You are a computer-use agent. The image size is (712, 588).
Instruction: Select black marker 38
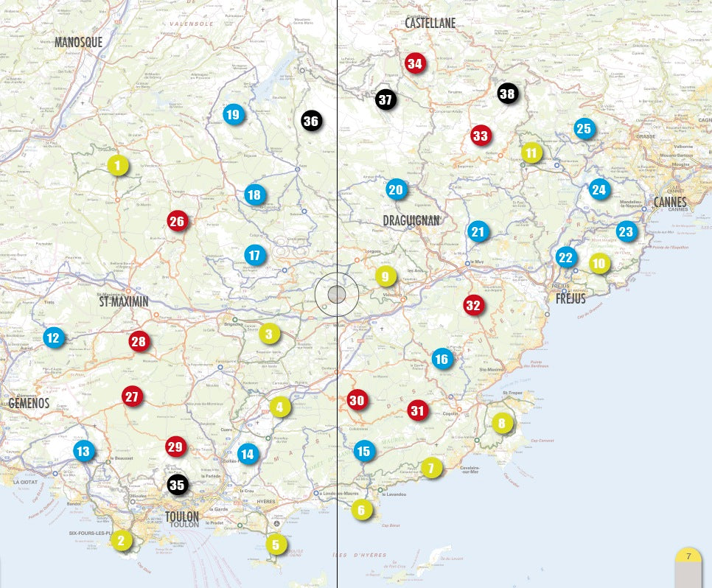pos(506,94)
